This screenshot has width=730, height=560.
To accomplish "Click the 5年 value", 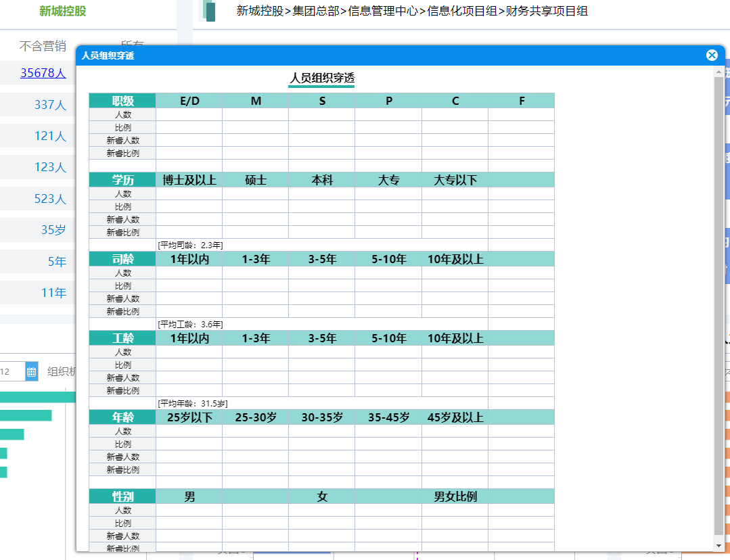I will pos(57,262).
